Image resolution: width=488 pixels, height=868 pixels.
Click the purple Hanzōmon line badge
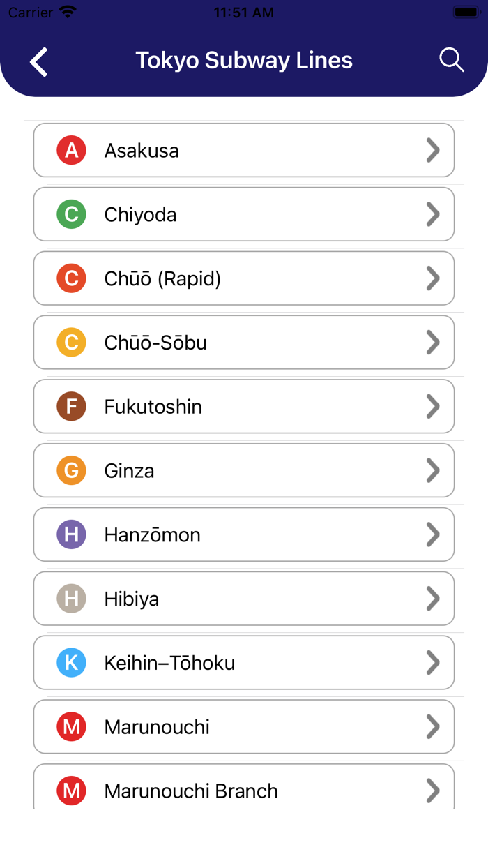point(71,534)
